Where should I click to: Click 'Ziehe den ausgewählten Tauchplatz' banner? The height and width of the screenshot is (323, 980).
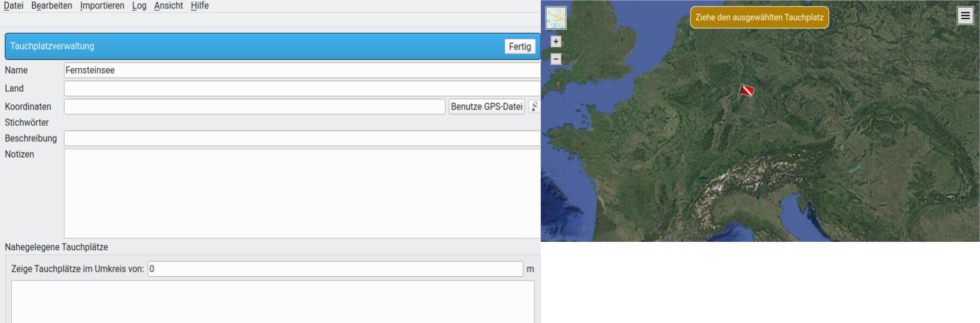(759, 17)
